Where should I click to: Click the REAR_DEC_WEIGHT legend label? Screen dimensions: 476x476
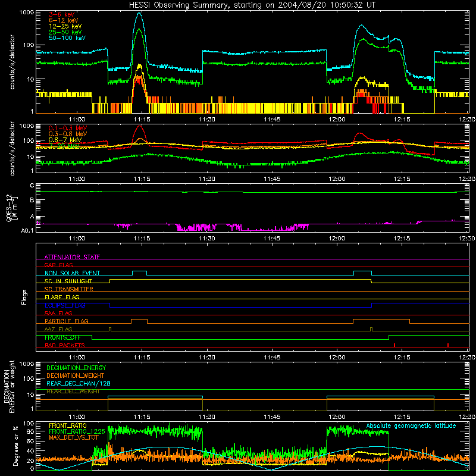[x=73, y=392]
